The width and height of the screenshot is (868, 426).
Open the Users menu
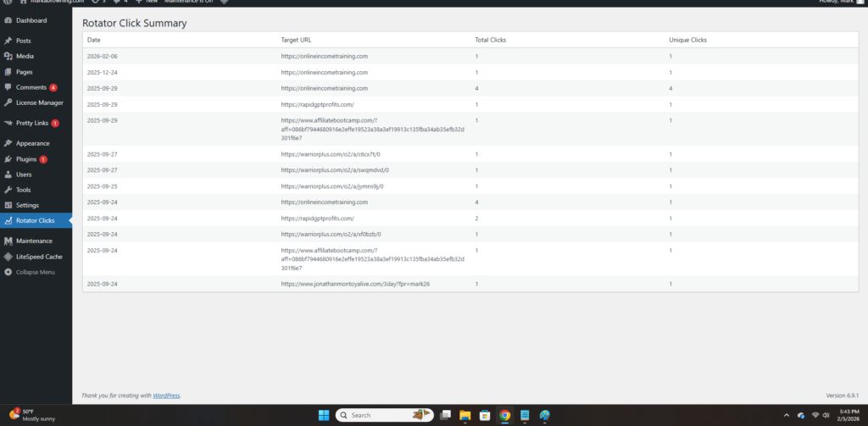(x=24, y=174)
